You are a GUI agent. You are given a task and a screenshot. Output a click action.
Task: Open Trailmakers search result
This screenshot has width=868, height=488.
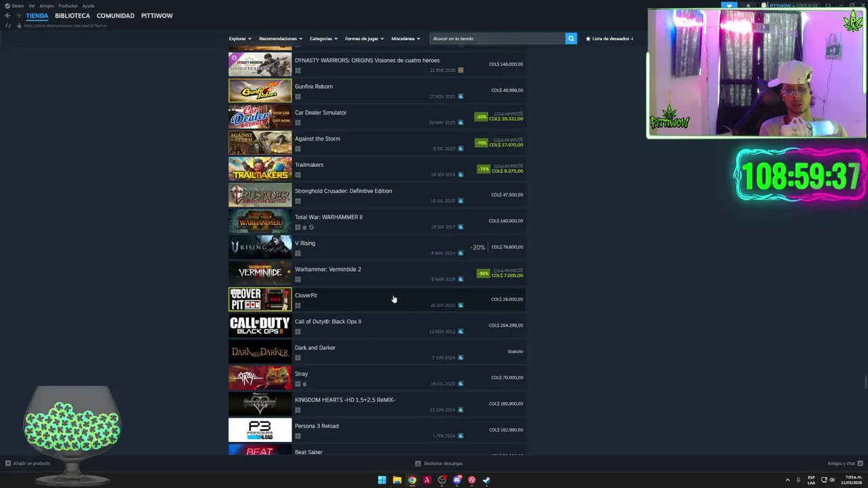pos(376,169)
